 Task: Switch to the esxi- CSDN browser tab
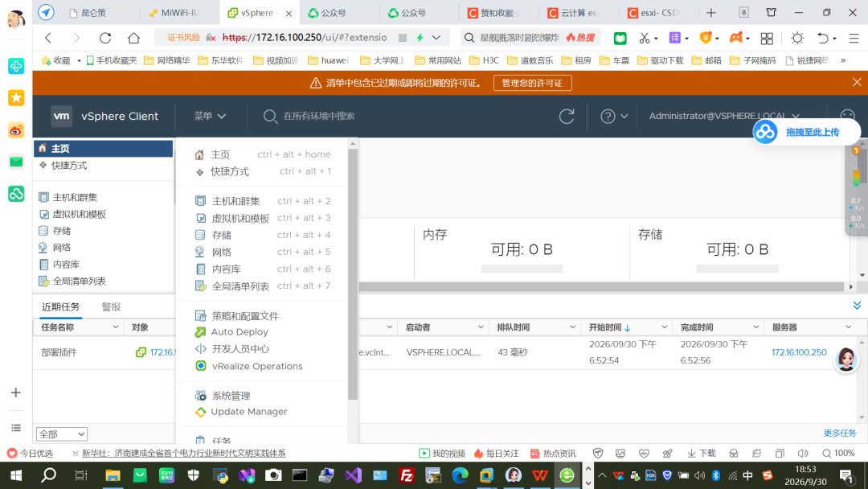tap(657, 13)
